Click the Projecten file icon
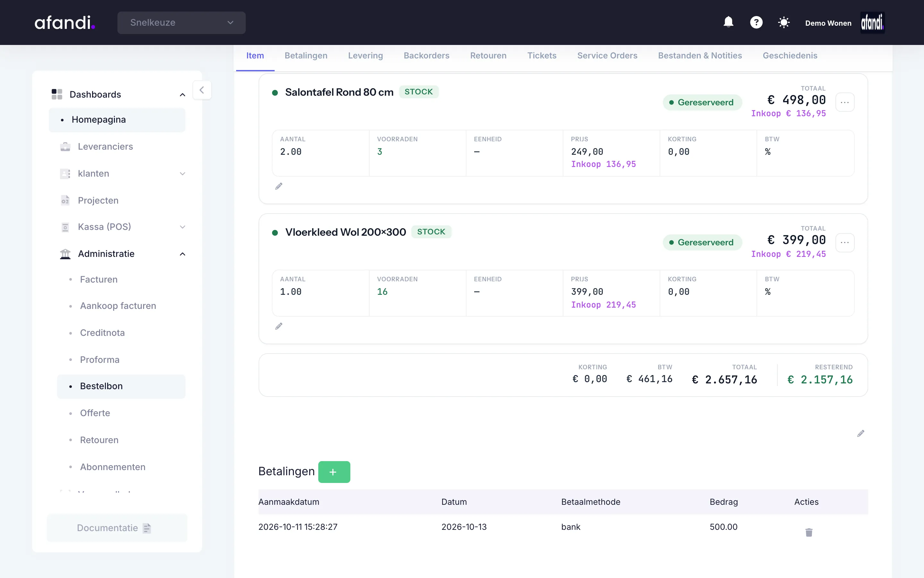Screen dimensions: 924x578 point(65,200)
